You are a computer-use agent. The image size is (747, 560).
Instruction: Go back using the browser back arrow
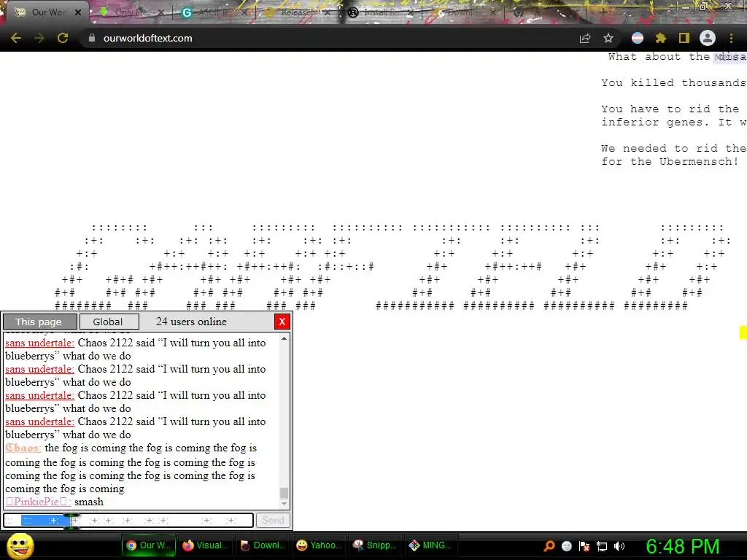(x=16, y=38)
